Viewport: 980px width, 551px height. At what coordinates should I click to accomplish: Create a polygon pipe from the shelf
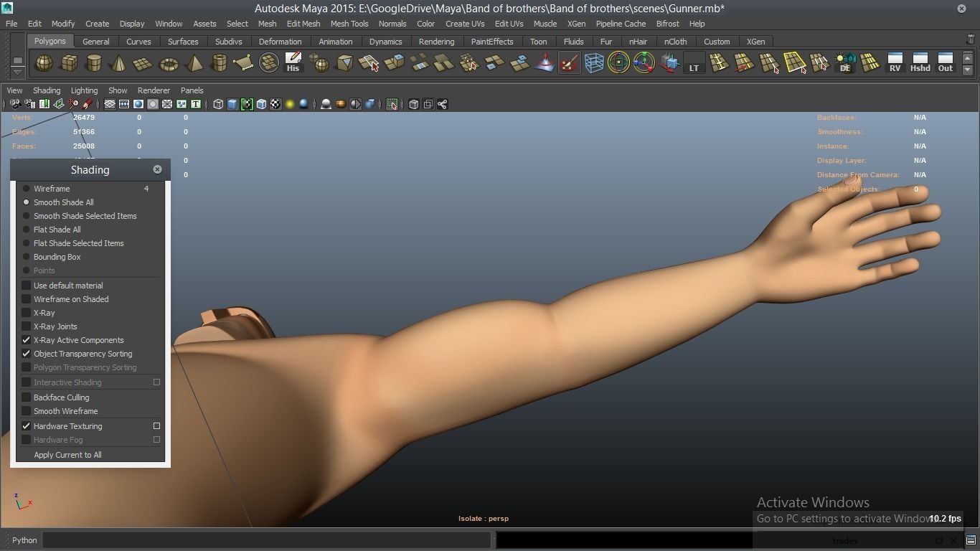219,63
